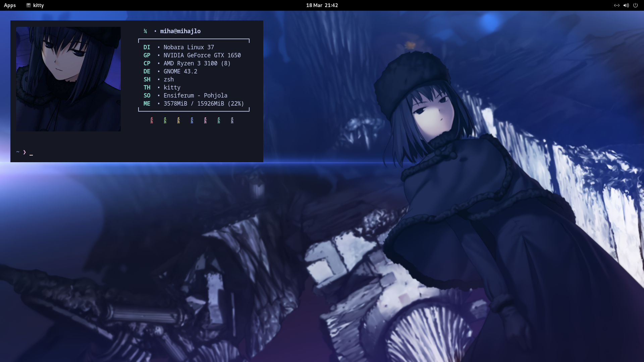Open the clock showing 18 Mar 21:42
Viewport: 644px width, 362px height.
click(x=322, y=5)
